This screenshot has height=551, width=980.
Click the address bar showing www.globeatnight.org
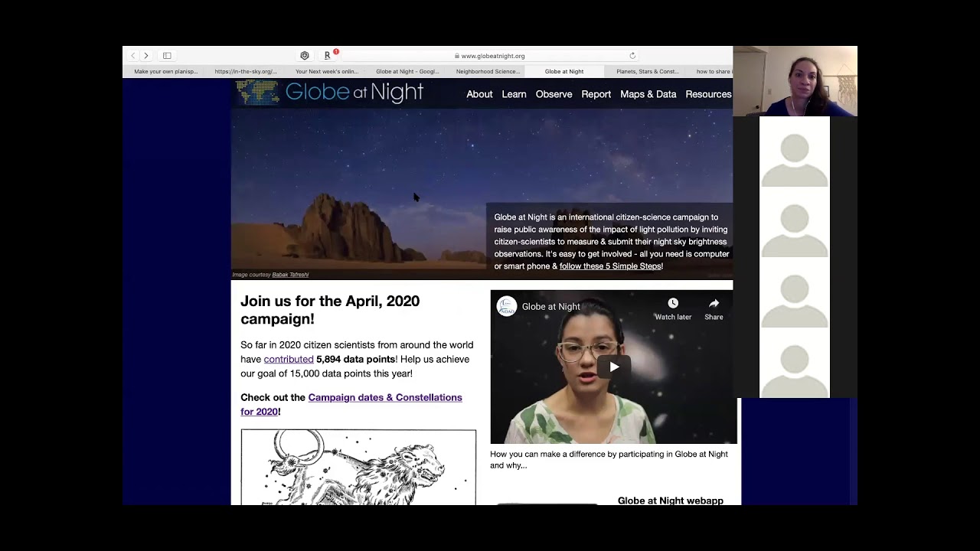coord(490,56)
